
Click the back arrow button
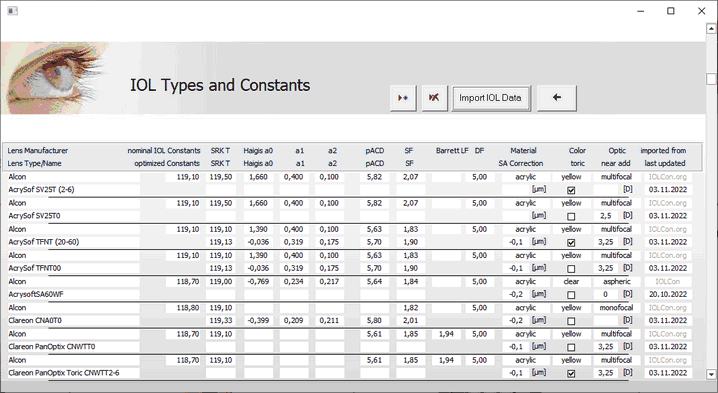(x=556, y=98)
